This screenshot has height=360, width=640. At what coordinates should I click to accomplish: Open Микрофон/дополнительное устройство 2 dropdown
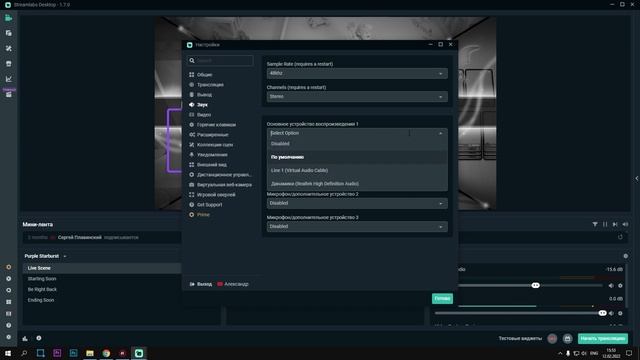coord(357,203)
